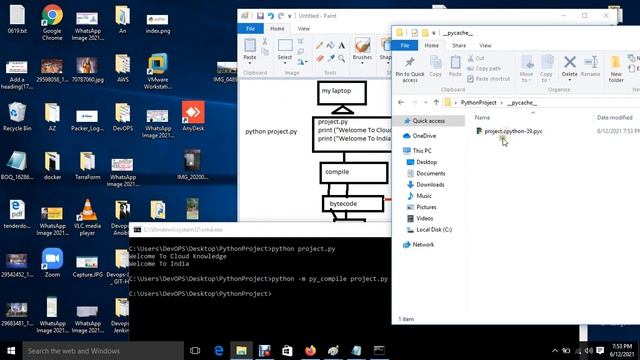Open the Delete dropdown arrow in Explorer
This screenshot has height=360, width=640.
pyautogui.click(x=570, y=80)
